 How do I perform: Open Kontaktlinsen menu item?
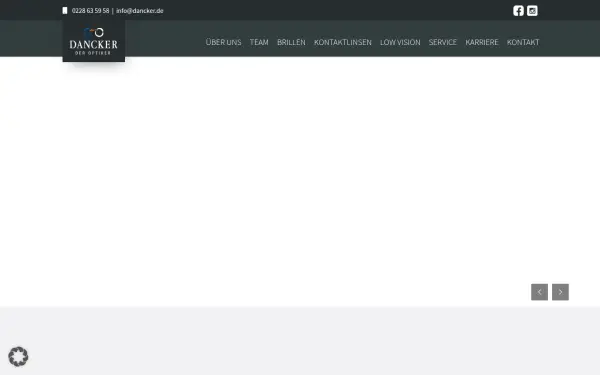click(x=343, y=42)
